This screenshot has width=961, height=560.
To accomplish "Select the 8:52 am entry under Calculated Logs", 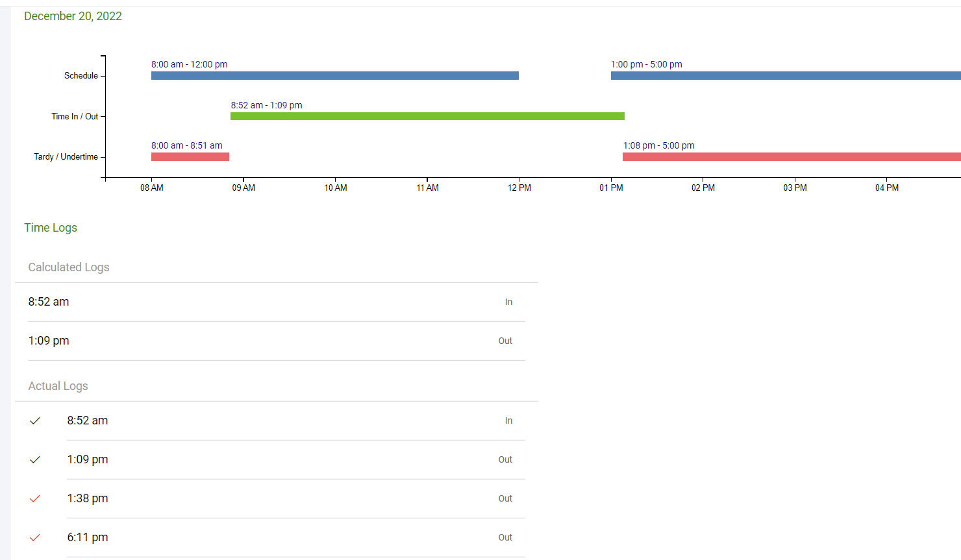I will point(49,302).
